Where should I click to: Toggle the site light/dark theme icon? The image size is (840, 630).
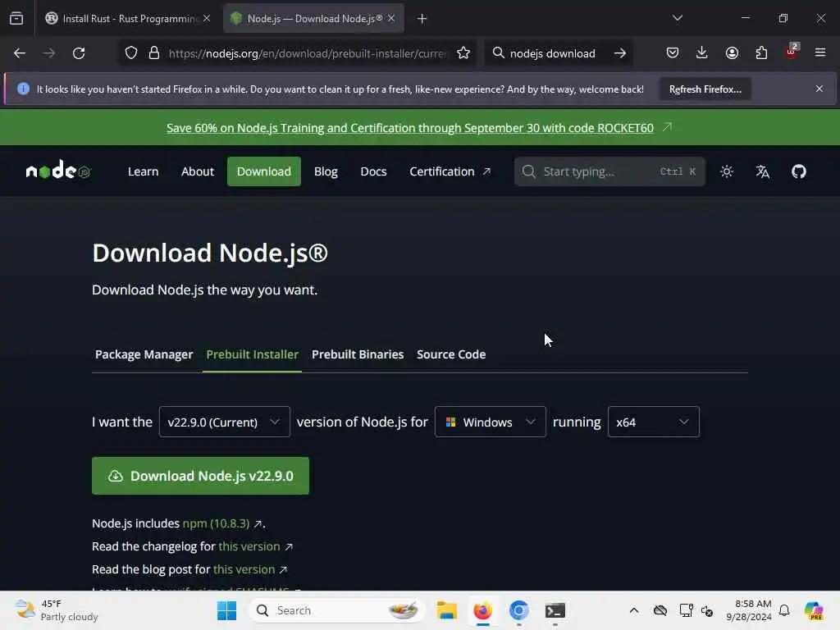click(x=727, y=171)
